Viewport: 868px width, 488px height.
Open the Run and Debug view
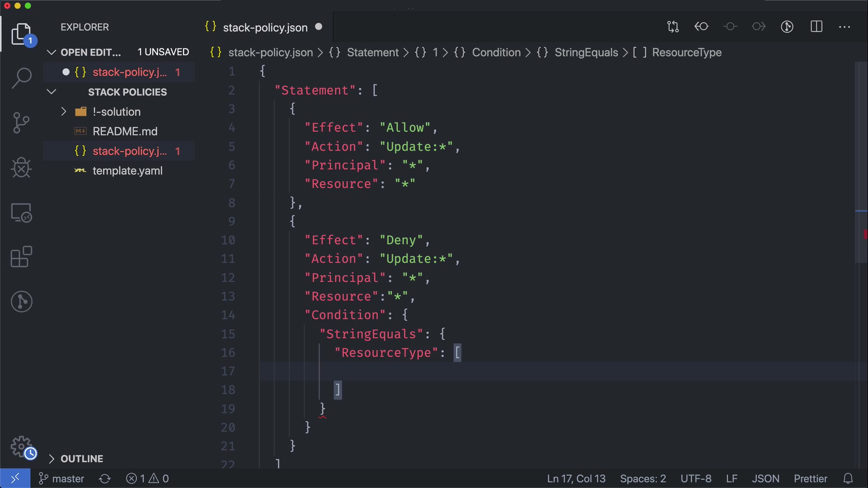tap(21, 168)
